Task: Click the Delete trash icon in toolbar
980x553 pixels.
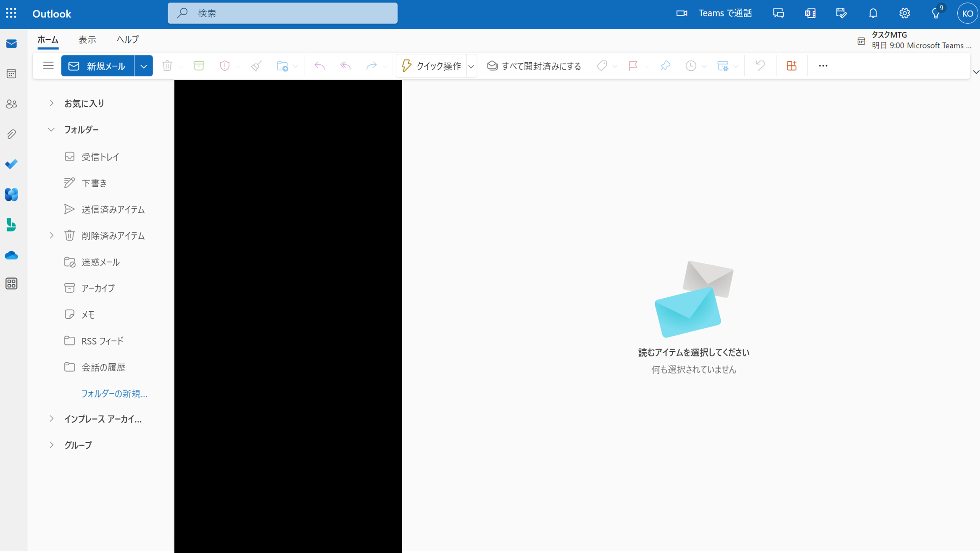Action: pos(167,66)
